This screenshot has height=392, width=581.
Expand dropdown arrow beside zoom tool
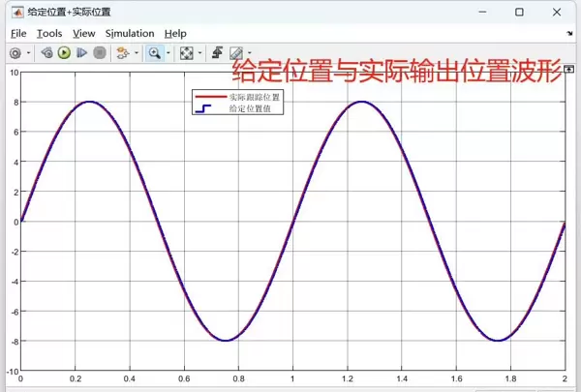pyautogui.click(x=167, y=53)
